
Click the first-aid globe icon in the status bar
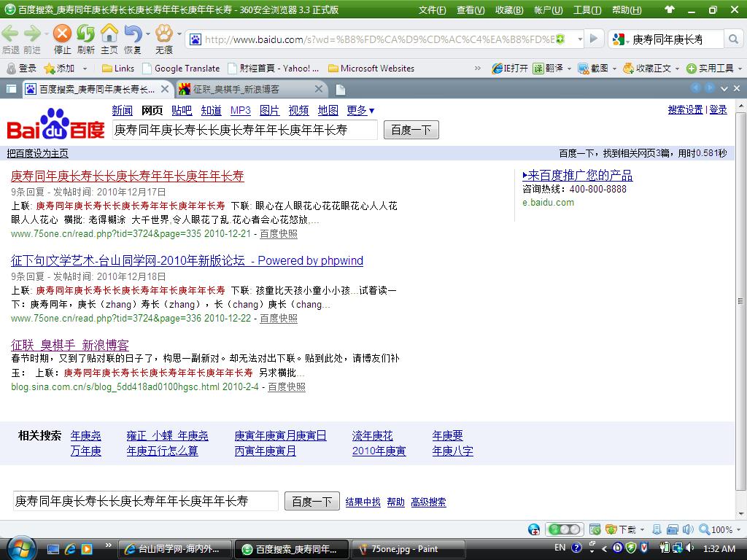(534, 529)
